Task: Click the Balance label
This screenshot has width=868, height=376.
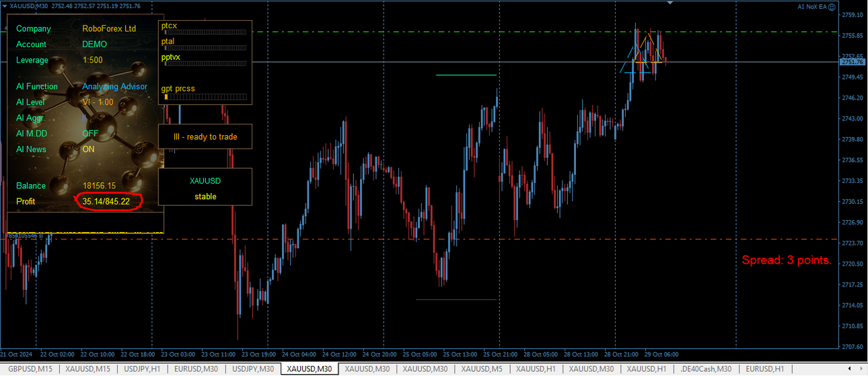Action: point(31,186)
